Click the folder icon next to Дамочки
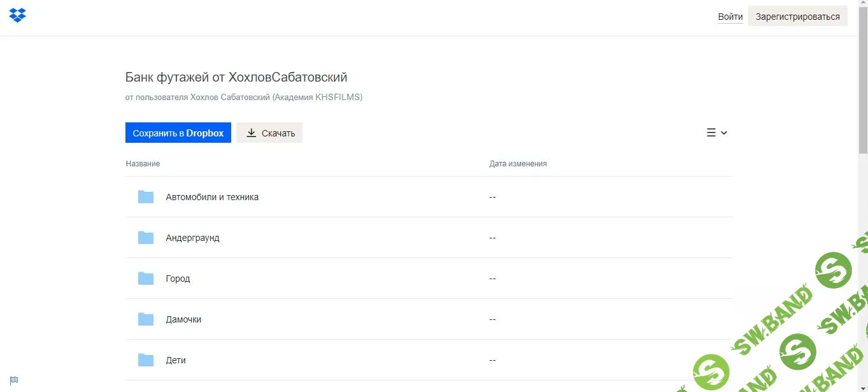This screenshot has width=868, height=392. coord(146,319)
